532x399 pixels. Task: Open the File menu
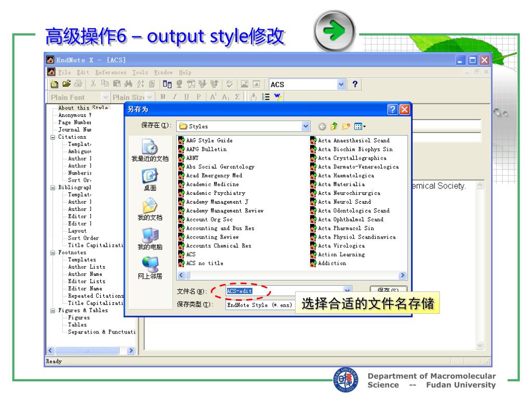point(64,72)
